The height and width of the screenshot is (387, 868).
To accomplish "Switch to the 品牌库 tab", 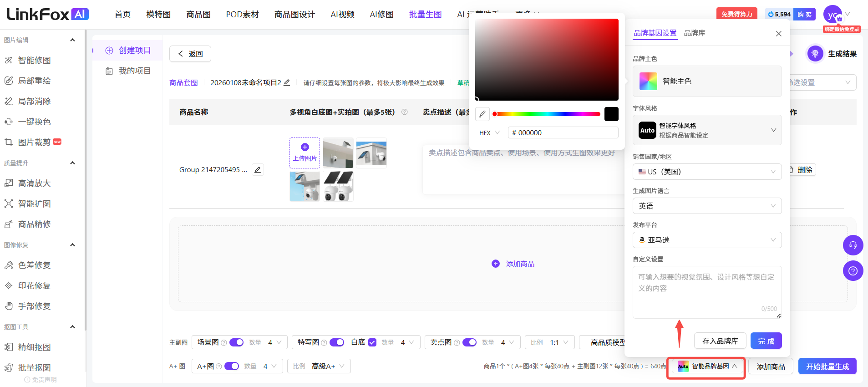I will coord(695,33).
